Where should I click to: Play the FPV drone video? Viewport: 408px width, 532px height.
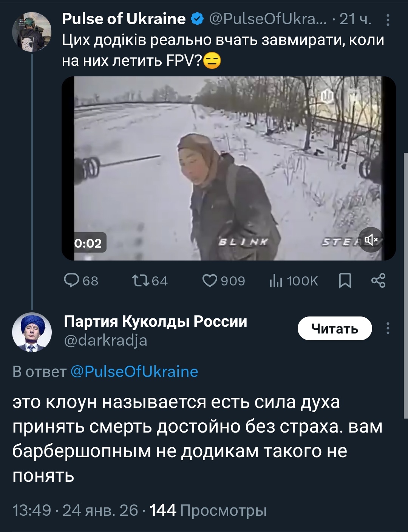pos(228,168)
